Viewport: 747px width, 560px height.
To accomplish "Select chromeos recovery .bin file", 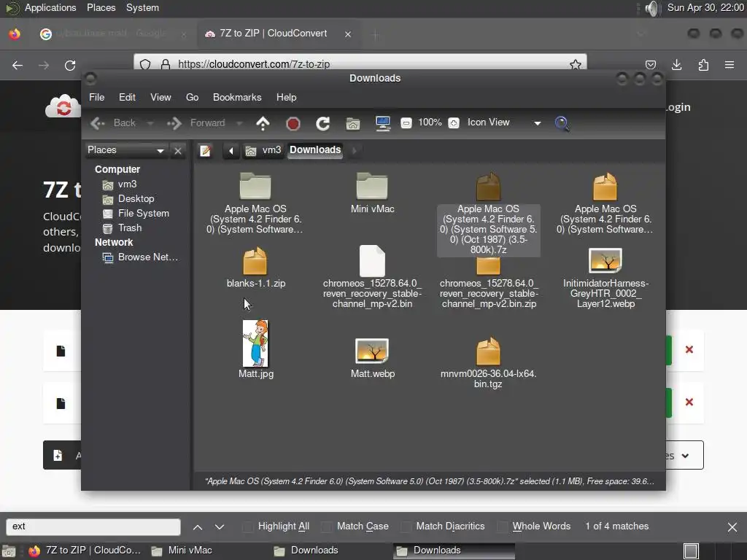I will [x=372, y=276].
